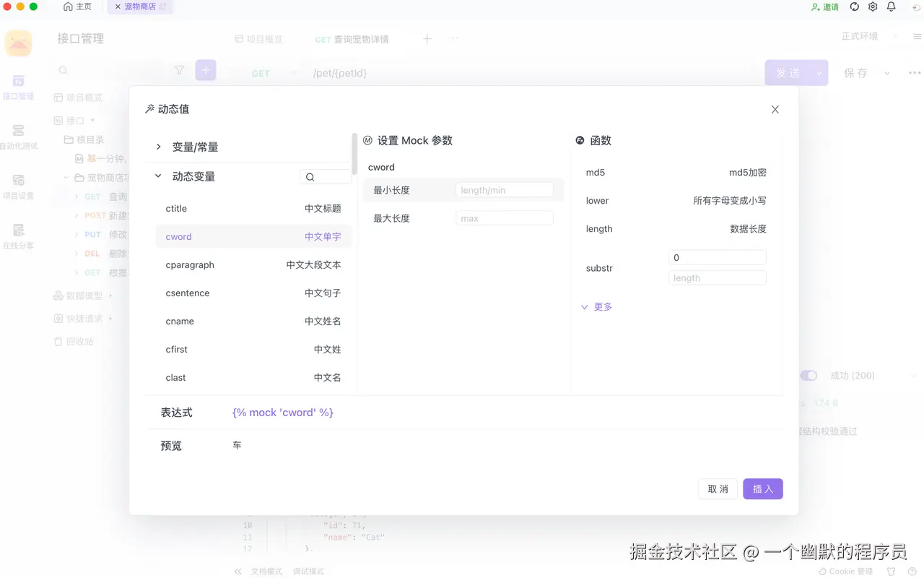Image resolution: width=924 pixels, height=578 pixels.
Task: Switch to the 调试模式 tab at the bottom
Action: 308,571
